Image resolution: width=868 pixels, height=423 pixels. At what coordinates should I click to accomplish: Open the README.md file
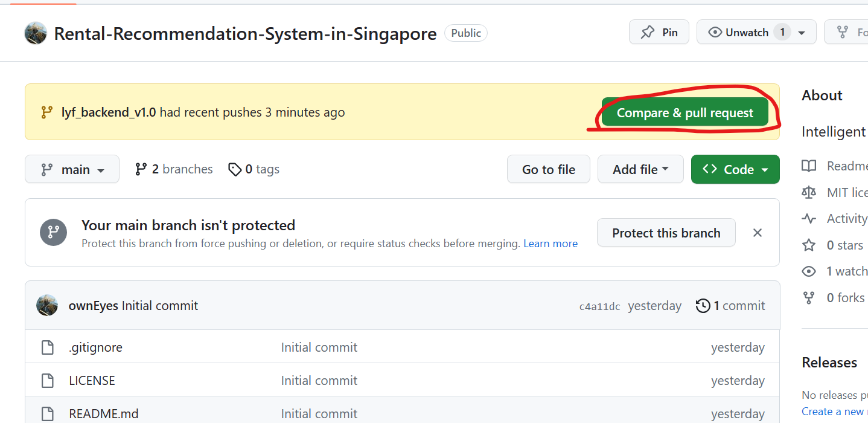pos(104,414)
